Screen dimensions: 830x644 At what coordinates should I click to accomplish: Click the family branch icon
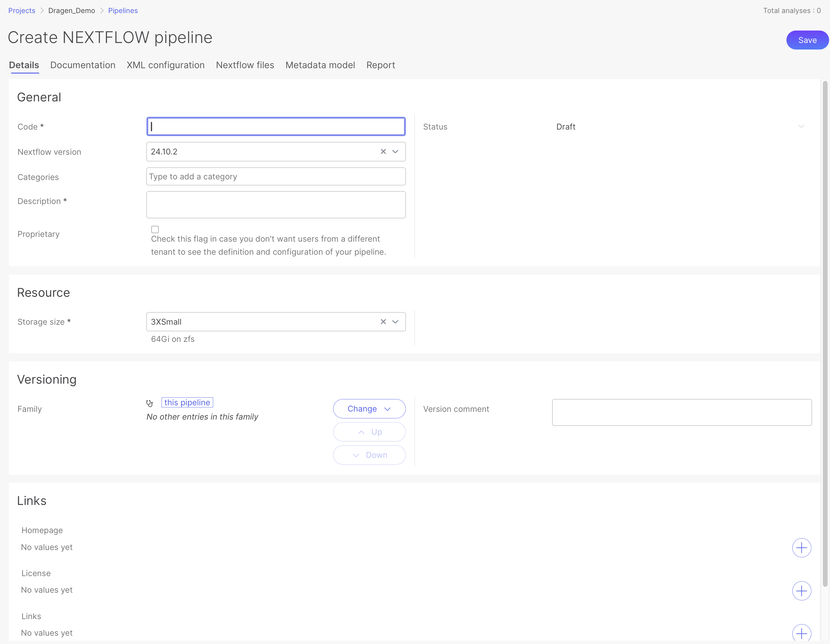tap(150, 403)
